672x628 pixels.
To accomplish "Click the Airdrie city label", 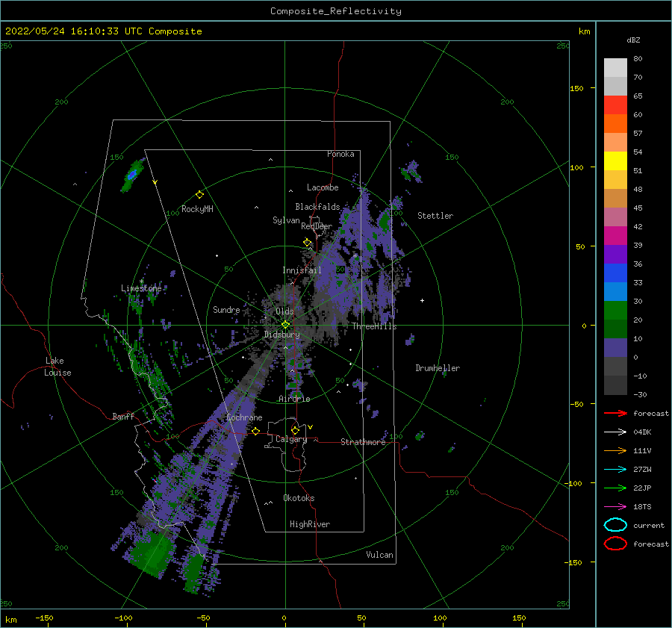I will tap(294, 399).
